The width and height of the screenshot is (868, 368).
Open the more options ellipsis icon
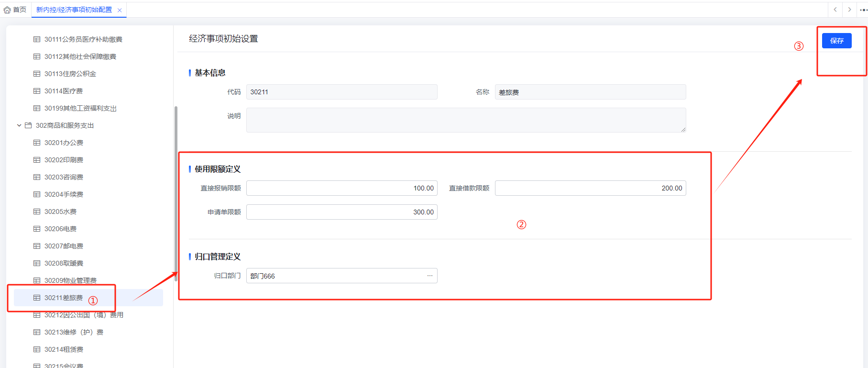(863, 10)
